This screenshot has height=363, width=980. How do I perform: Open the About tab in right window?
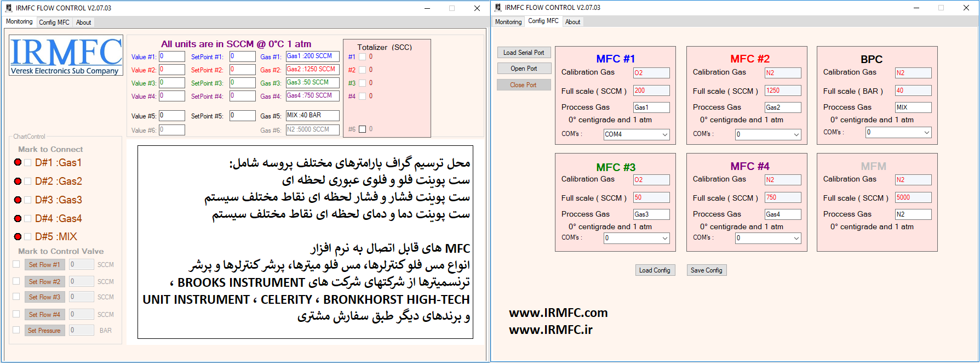[572, 22]
